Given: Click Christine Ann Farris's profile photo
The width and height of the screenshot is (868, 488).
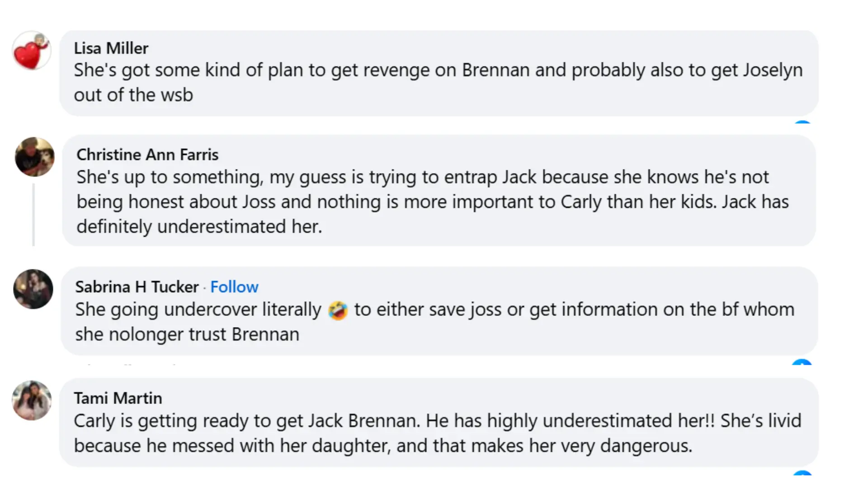Looking at the screenshot, I should [x=34, y=157].
